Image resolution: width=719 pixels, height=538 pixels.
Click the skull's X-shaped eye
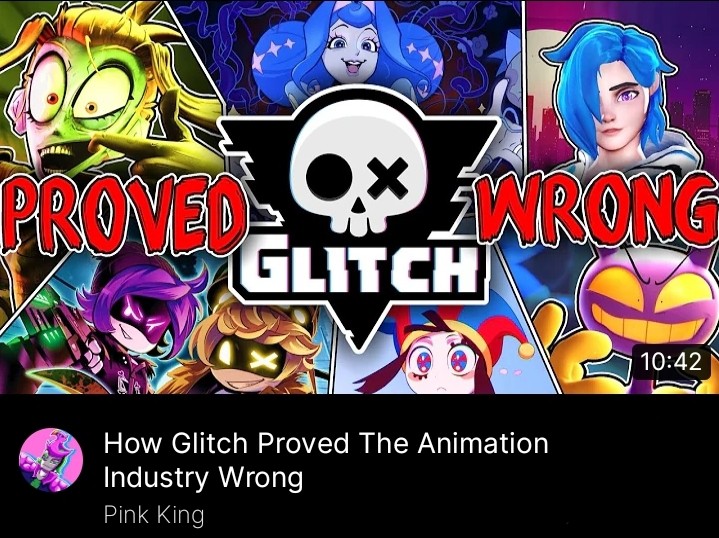point(388,176)
